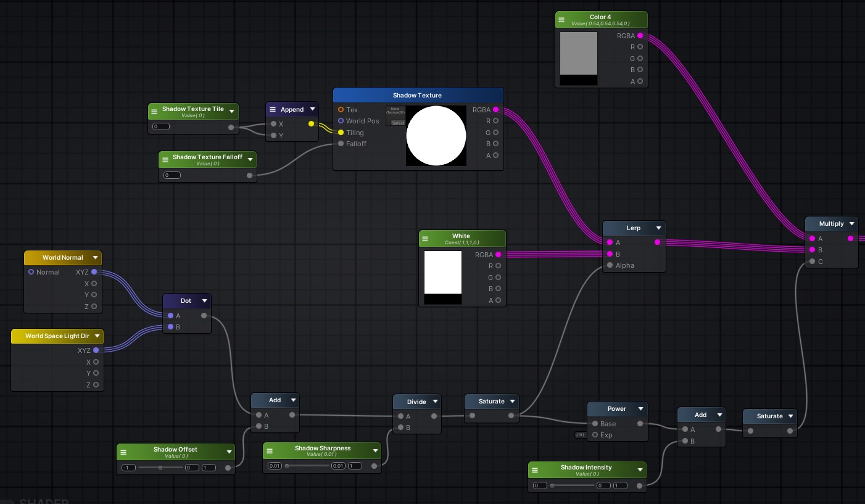Click the Shadow Intensity node menu icon
This screenshot has height=504, width=865.
(534, 470)
